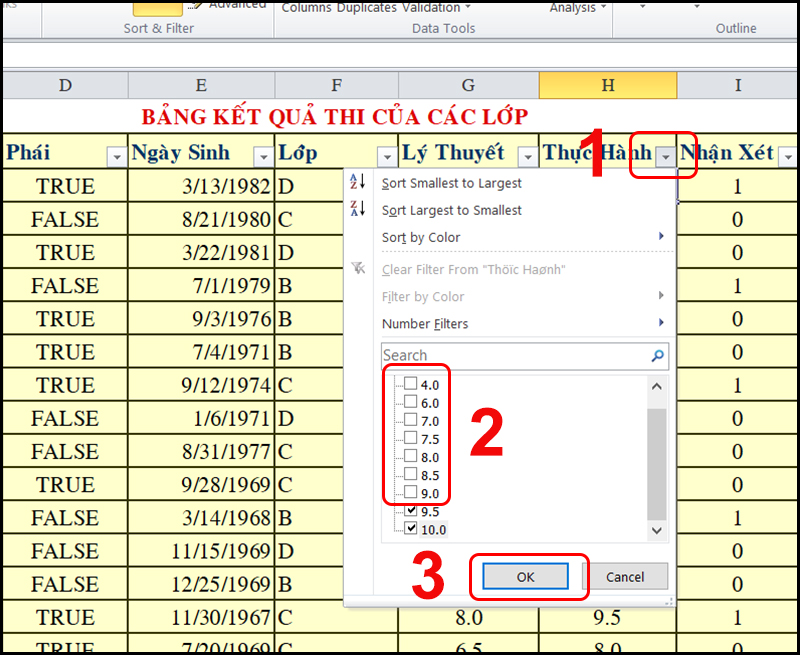The width and height of the screenshot is (800, 655).
Task: Open the Nhận Xét column filter arrow
Action: (787, 156)
